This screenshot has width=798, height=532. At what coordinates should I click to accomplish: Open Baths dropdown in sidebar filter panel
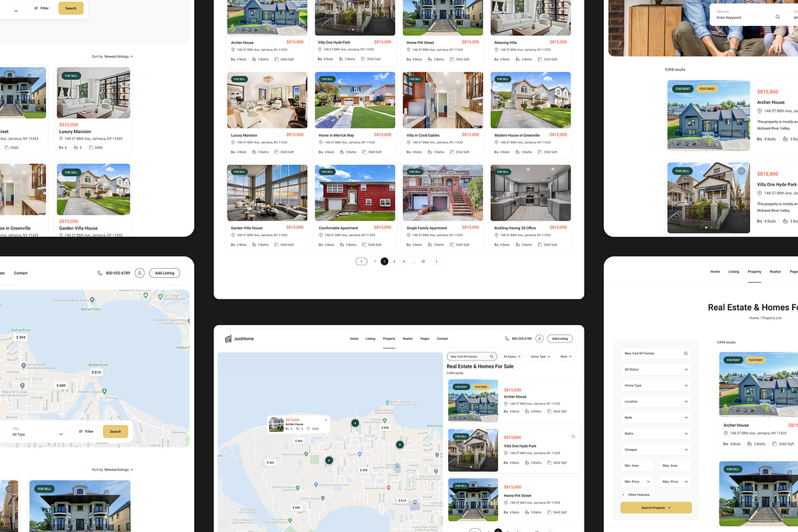coord(656,434)
